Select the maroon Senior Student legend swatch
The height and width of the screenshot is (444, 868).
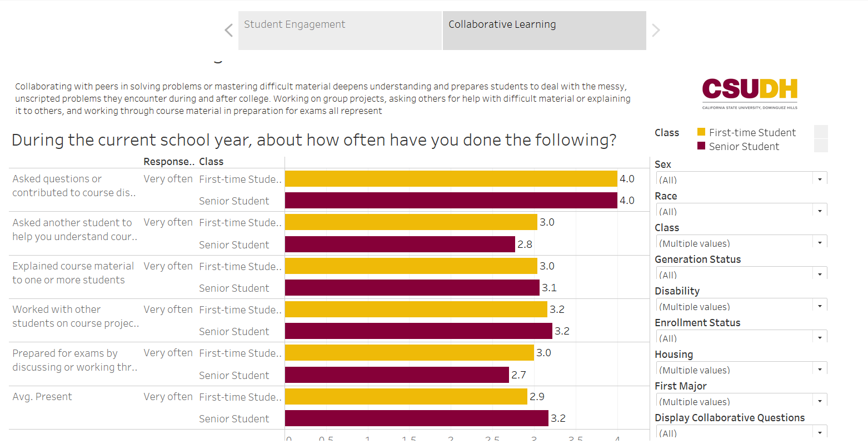pos(701,146)
